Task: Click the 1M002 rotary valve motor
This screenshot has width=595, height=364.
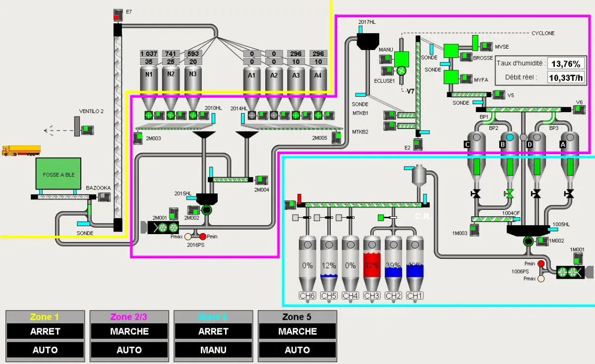Action: coord(542,242)
